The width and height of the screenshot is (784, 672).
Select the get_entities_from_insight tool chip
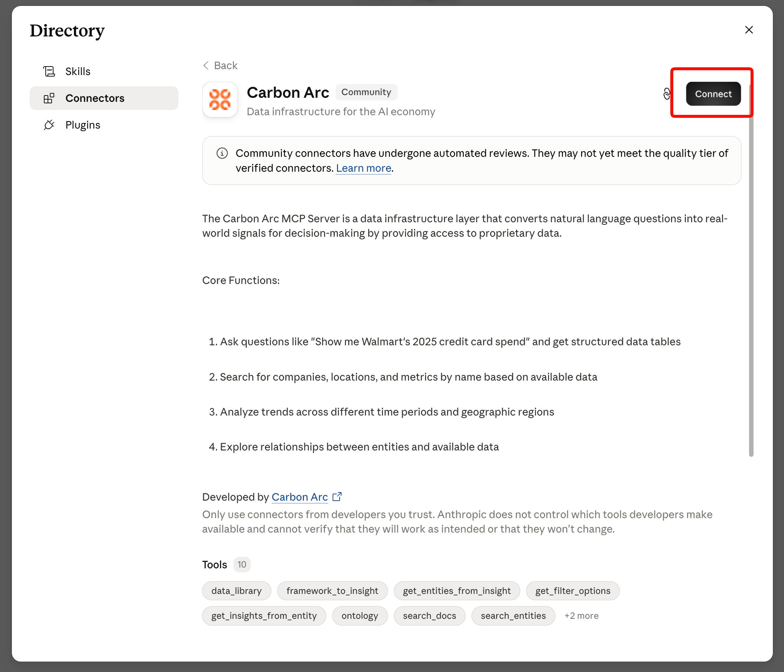pyautogui.click(x=457, y=591)
